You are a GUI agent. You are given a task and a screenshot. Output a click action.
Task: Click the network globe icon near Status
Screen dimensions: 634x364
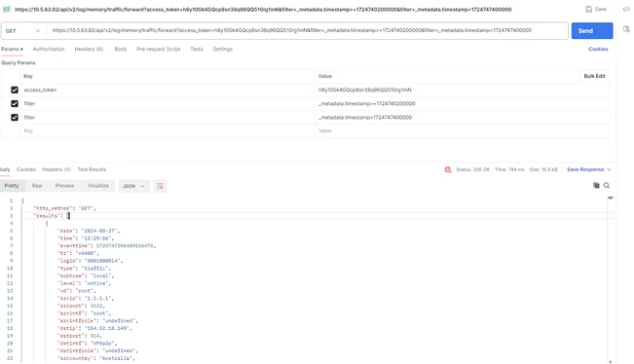point(448,169)
